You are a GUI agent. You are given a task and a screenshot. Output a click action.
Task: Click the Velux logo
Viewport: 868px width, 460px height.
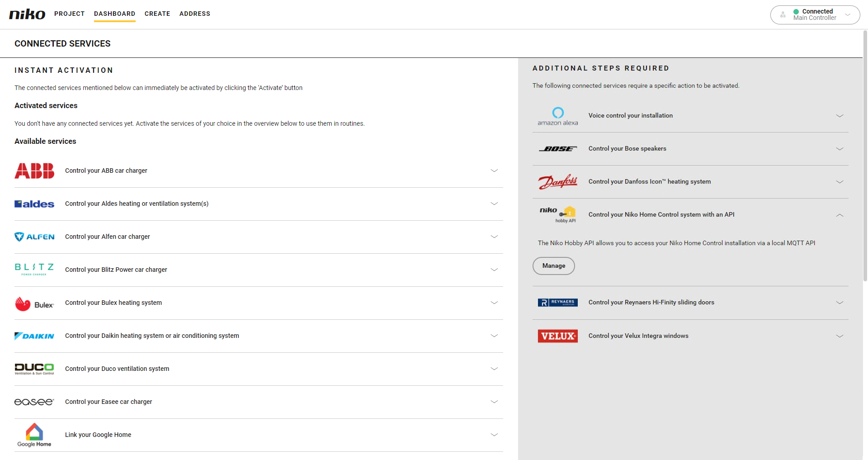pos(558,336)
